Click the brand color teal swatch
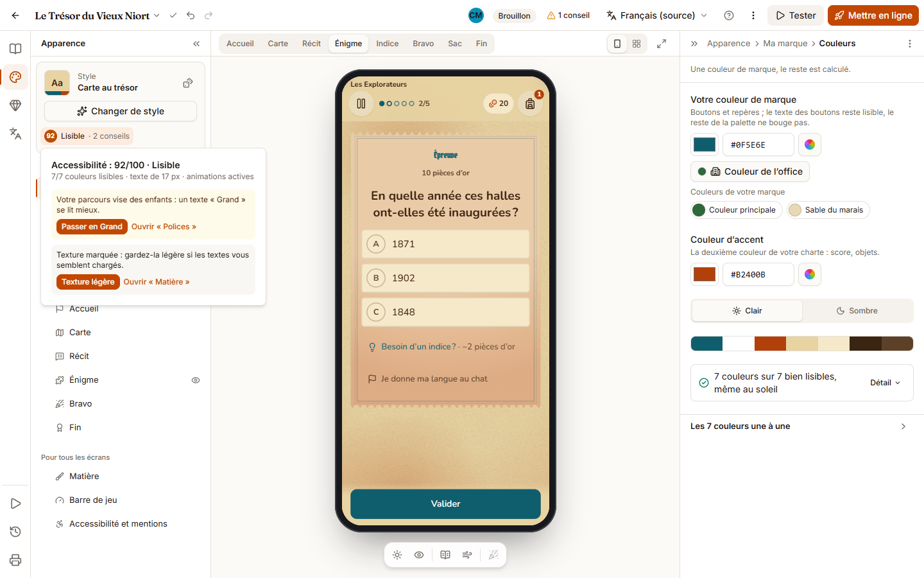Image resolution: width=924 pixels, height=578 pixels. pyautogui.click(x=705, y=144)
